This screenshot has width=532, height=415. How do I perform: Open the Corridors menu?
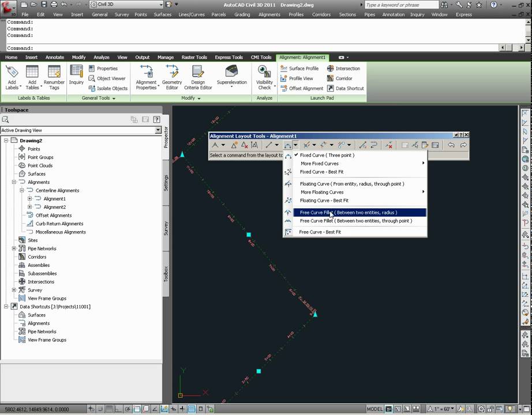pos(321,14)
